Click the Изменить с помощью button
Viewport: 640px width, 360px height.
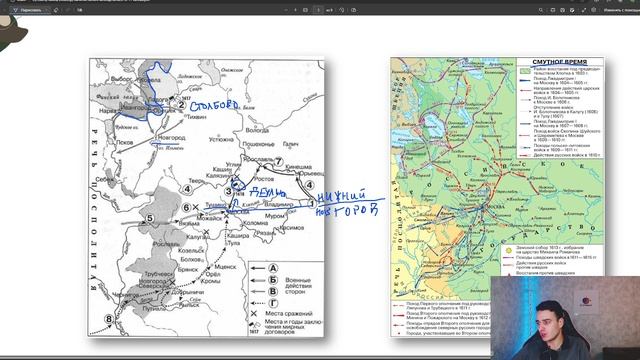tap(621, 10)
